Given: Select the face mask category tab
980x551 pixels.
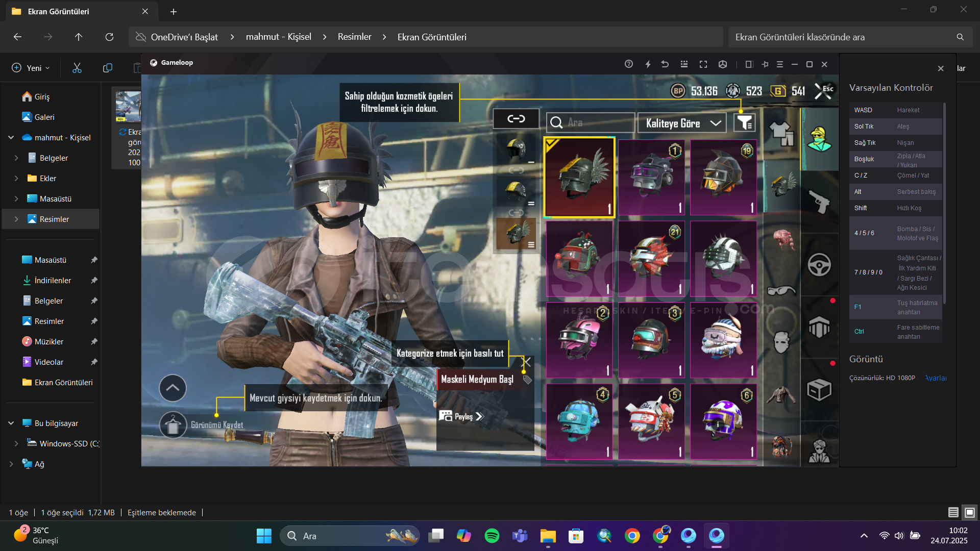Looking at the screenshot, I should coord(781,342).
